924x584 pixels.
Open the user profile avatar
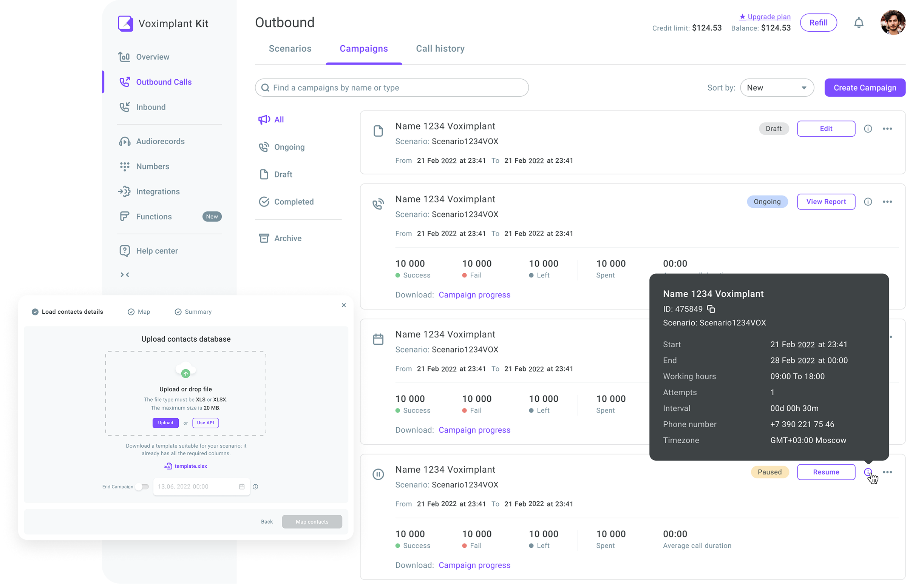click(x=893, y=23)
